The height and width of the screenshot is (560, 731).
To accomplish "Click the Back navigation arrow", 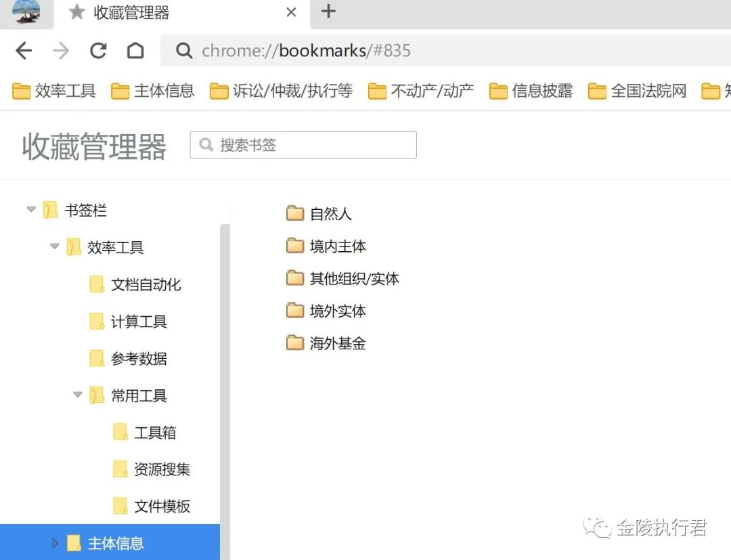I will coord(24,50).
